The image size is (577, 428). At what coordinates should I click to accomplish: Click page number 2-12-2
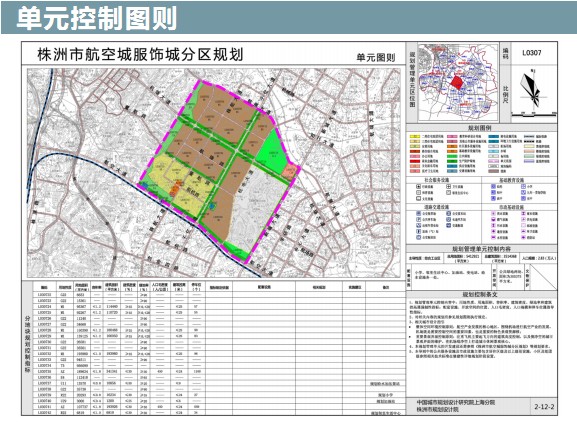tap(544, 407)
